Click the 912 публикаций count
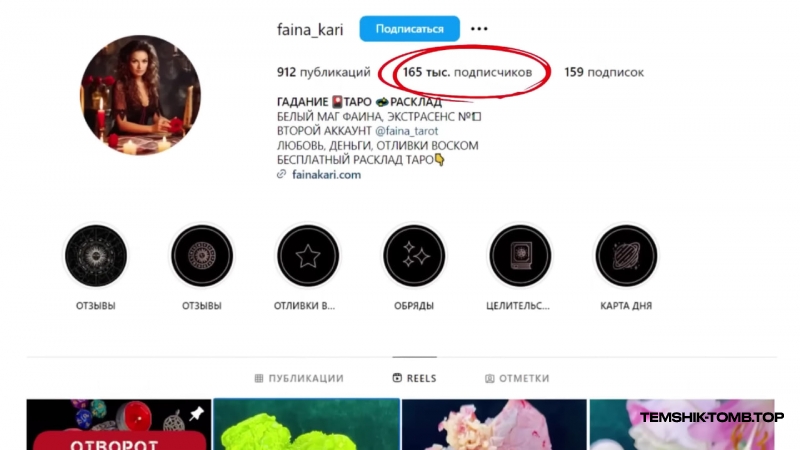 323,72
